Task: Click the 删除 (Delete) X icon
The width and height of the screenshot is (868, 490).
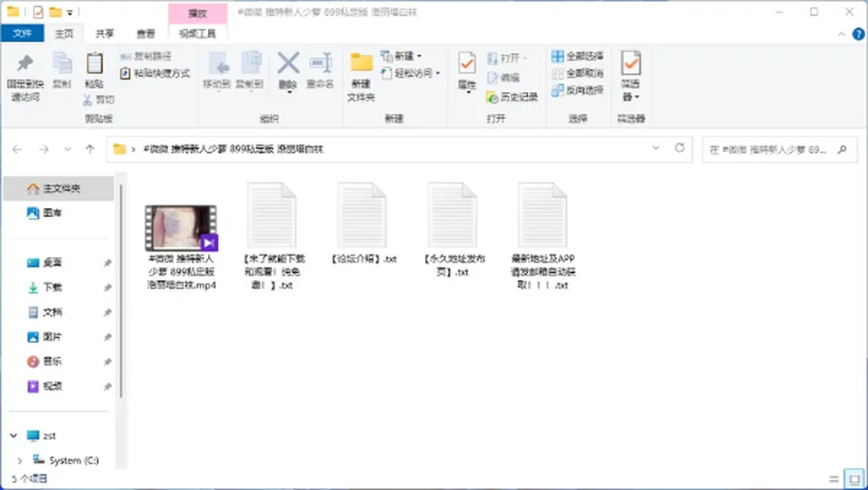Action: tap(288, 63)
